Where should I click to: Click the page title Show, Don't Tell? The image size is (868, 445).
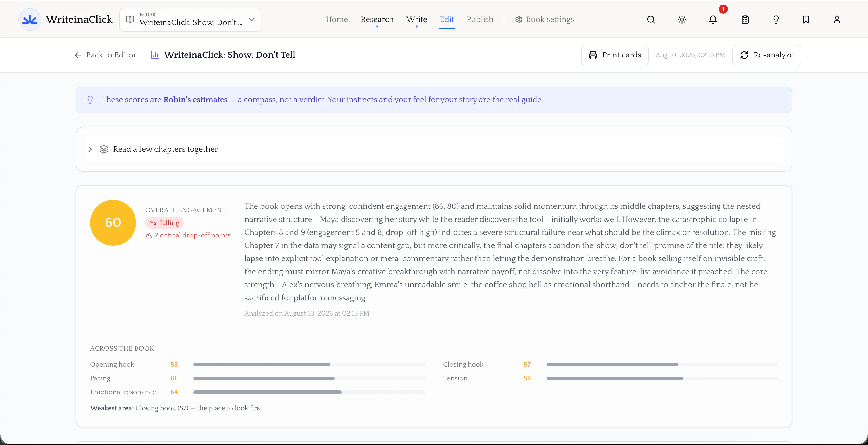pyautogui.click(x=230, y=55)
